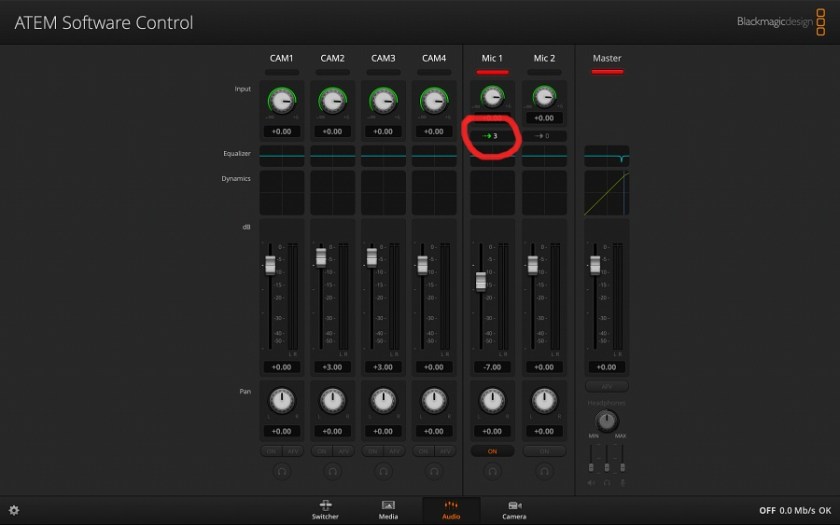Image resolution: width=840 pixels, height=525 pixels.
Task: Select the Audio tab
Action: [451, 510]
